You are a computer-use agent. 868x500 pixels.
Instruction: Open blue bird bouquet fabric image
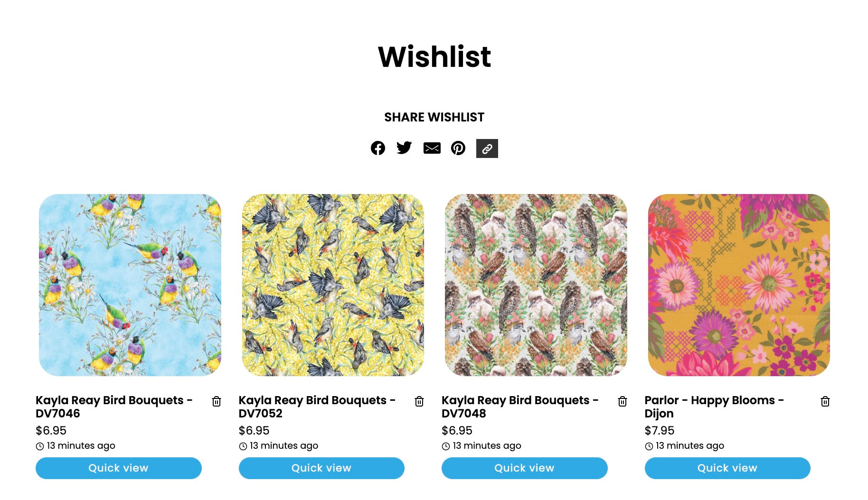[x=130, y=285]
